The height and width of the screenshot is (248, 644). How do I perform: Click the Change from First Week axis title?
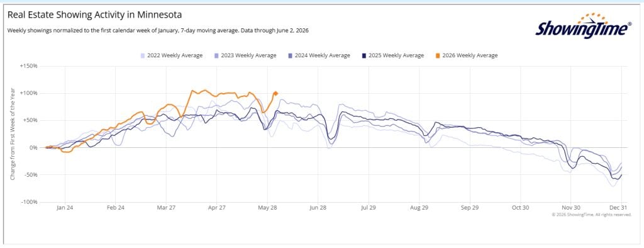(13, 133)
